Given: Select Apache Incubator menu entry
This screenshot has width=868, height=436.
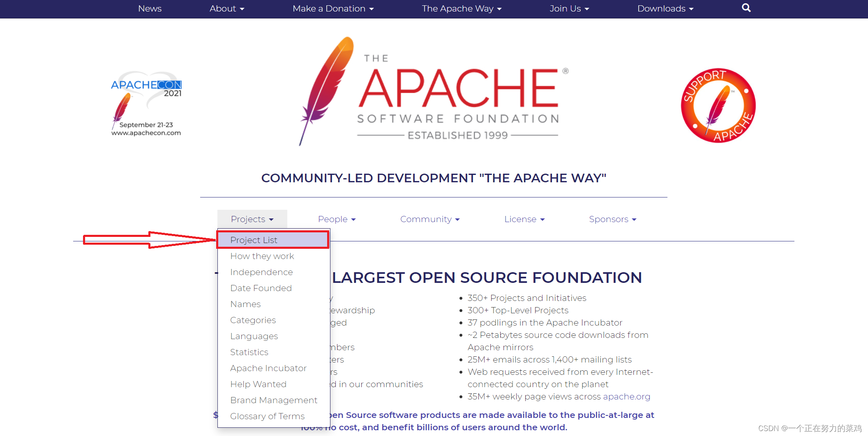Looking at the screenshot, I should [x=273, y=368].
